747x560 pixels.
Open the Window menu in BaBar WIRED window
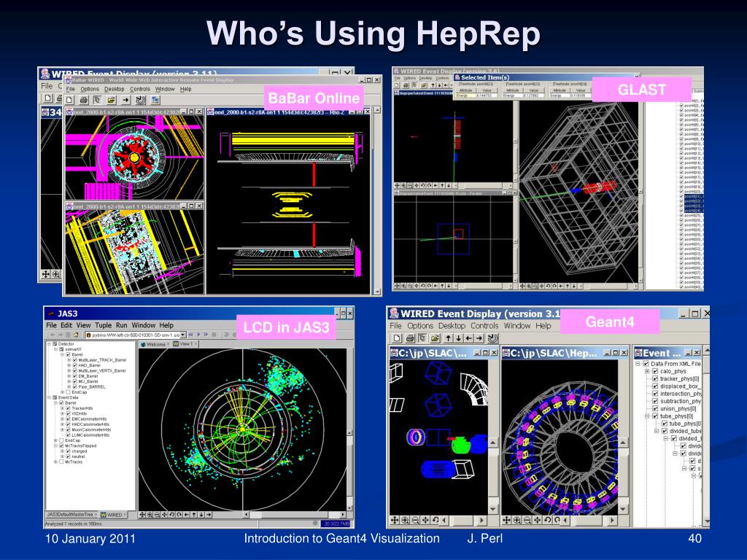click(x=165, y=89)
